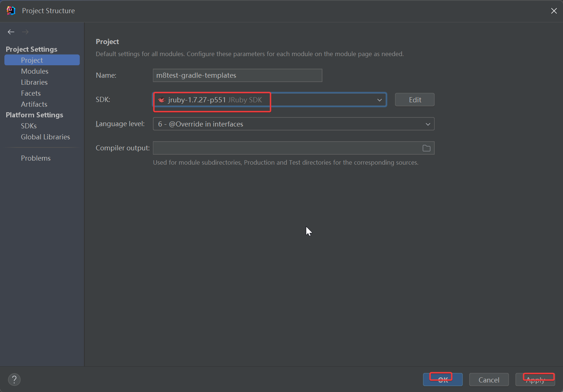
Task: Click the IntelliJ logo in title bar
Action: 11,11
